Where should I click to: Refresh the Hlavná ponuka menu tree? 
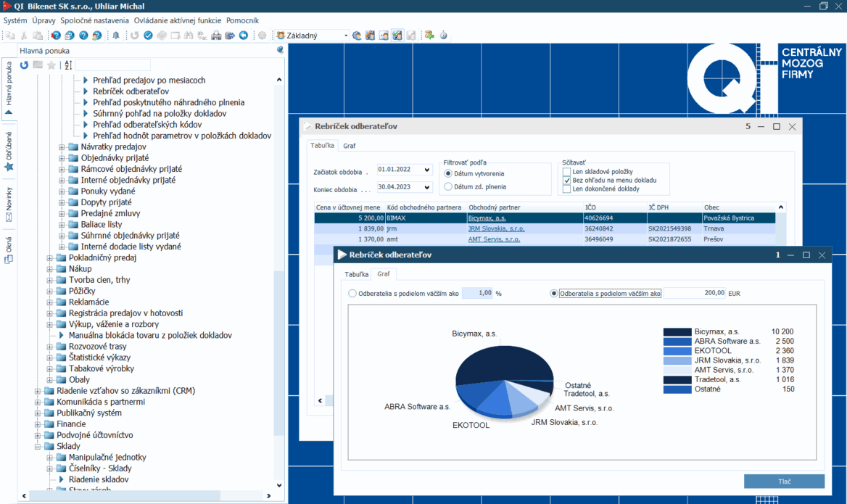tap(24, 65)
